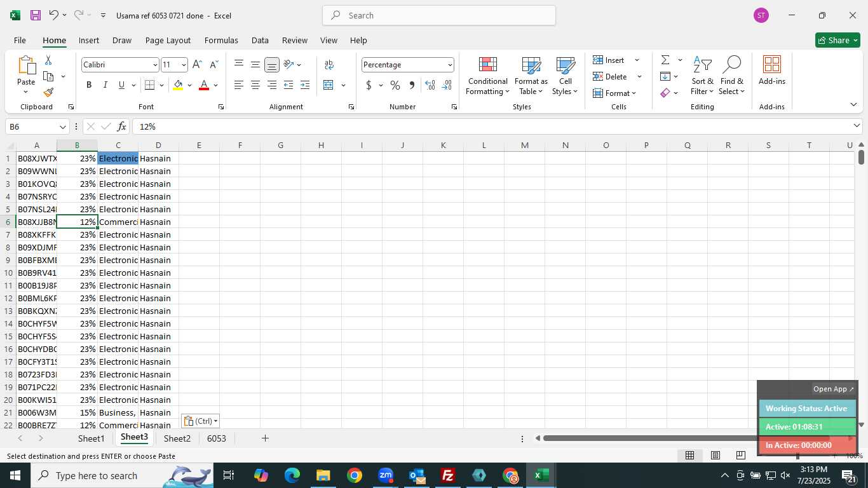Open Conditional Formatting options
This screenshot has height=488, width=868.
pos(487,76)
